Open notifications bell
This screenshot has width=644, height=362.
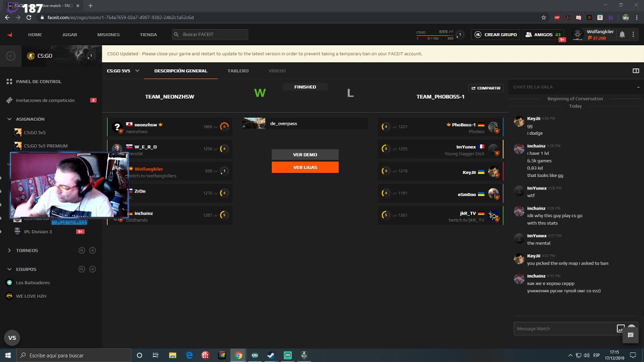click(x=622, y=35)
